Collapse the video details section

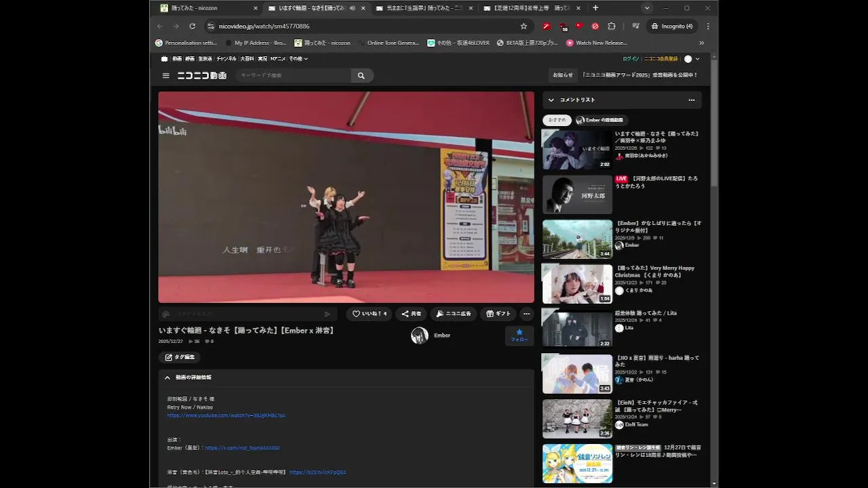click(x=167, y=378)
